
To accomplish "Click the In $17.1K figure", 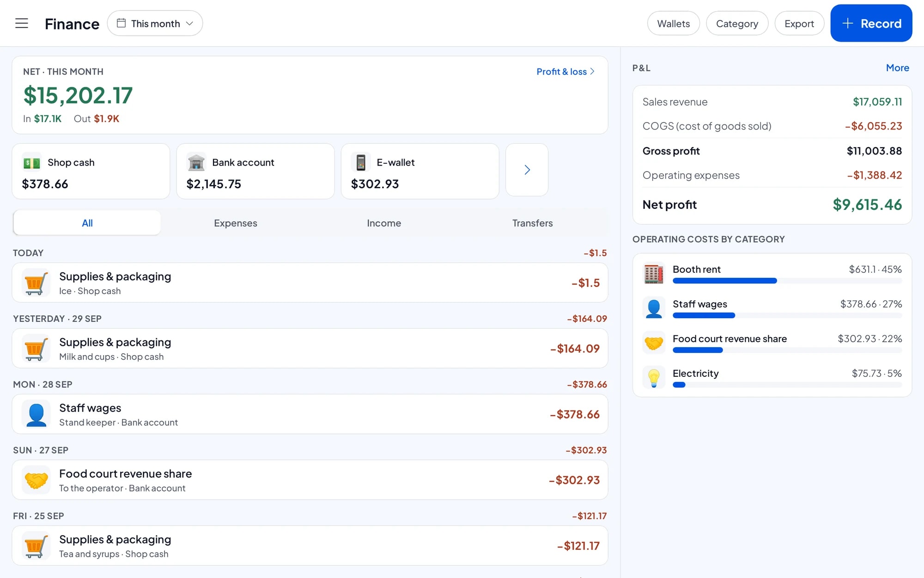I will point(42,119).
